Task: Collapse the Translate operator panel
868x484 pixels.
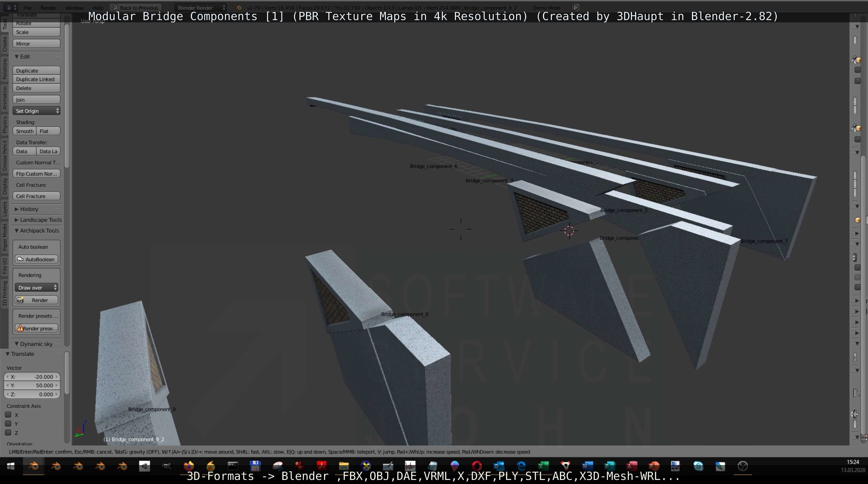Action: tap(20, 354)
